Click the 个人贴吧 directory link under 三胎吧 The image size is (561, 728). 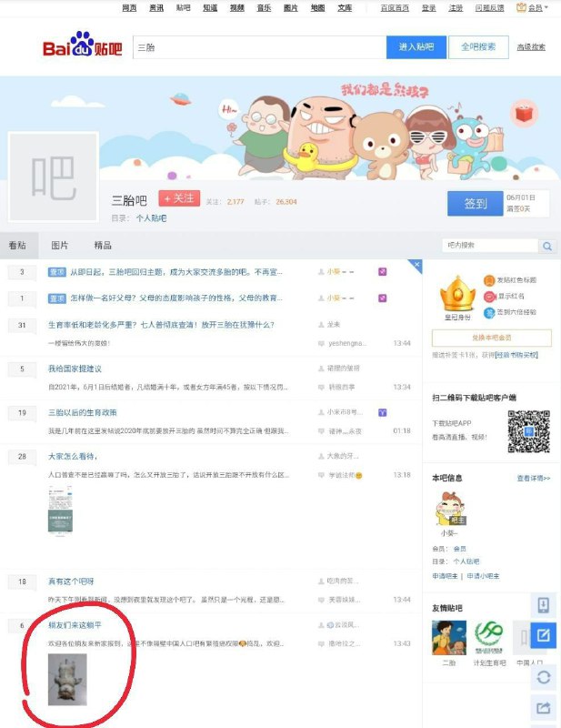coord(151,217)
